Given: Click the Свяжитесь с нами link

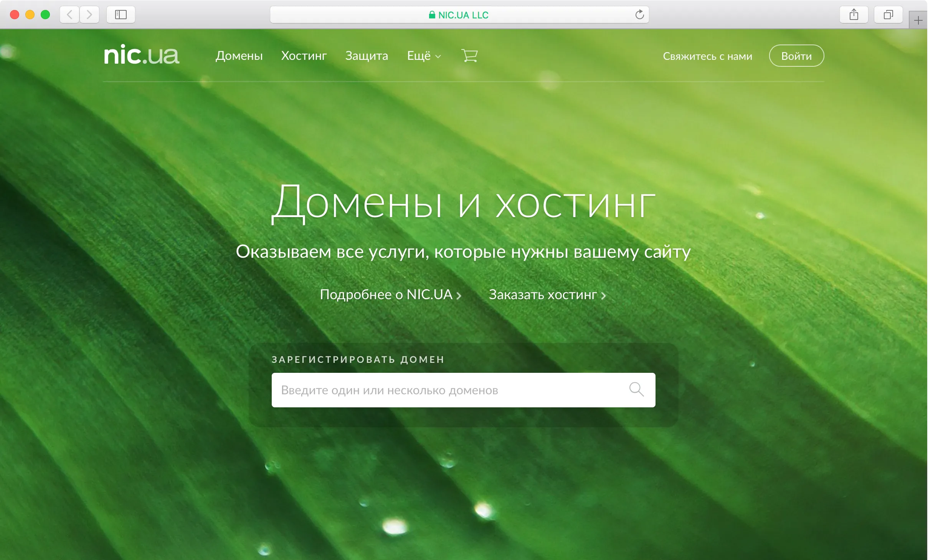Looking at the screenshot, I should (707, 56).
